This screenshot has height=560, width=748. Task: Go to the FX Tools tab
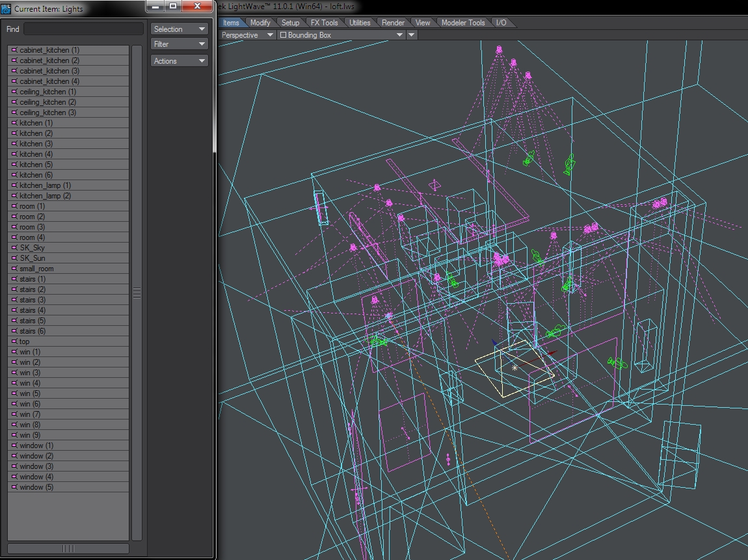(324, 23)
